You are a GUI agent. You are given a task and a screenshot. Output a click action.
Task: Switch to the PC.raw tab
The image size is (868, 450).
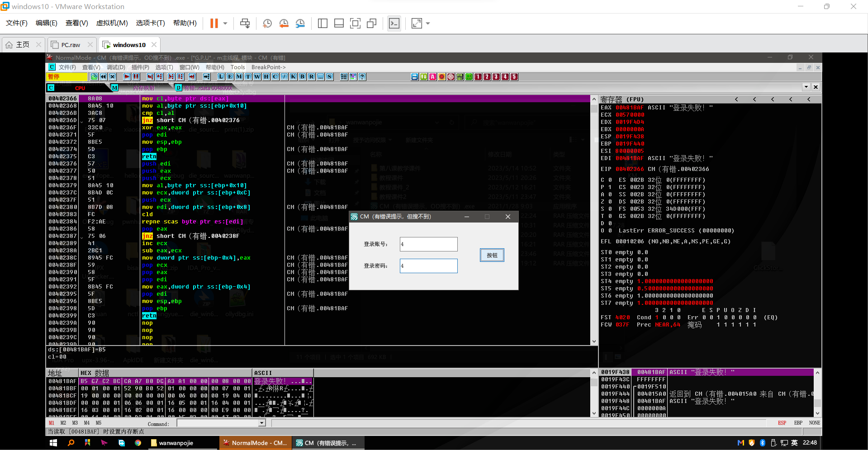tap(71, 45)
